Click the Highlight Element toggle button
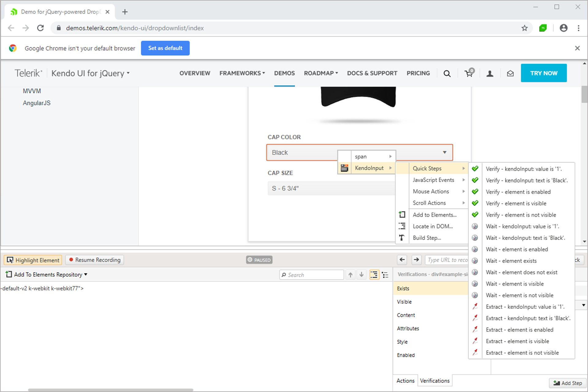The height and width of the screenshot is (392, 588). click(x=33, y=260)
